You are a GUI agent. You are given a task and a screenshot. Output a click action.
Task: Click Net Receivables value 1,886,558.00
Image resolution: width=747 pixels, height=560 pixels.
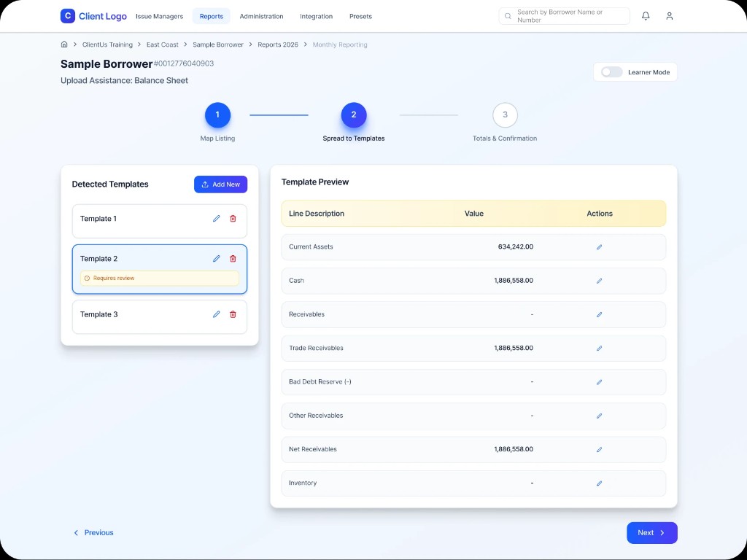click(514, 449)
